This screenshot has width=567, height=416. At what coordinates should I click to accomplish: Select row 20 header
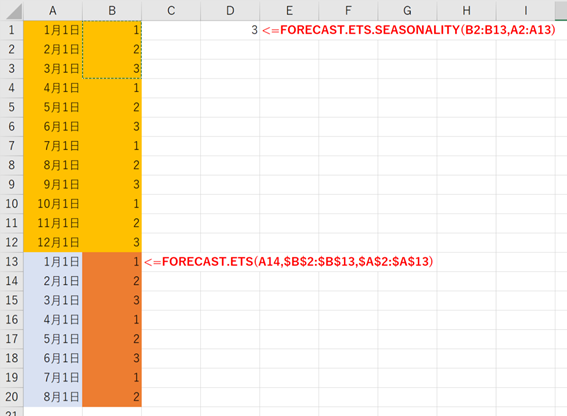(x=12, y=397)
